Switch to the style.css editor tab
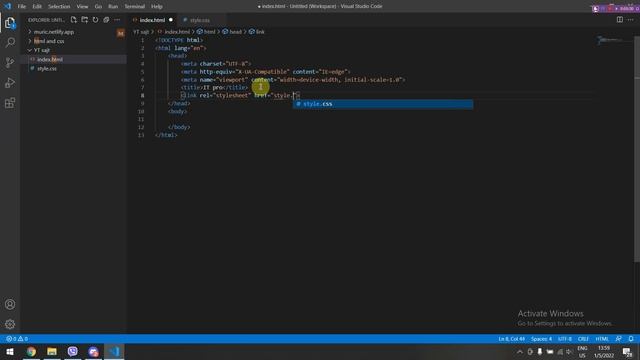Image resolution: width=640 pixels, height=360 pixels. (200, 20)
